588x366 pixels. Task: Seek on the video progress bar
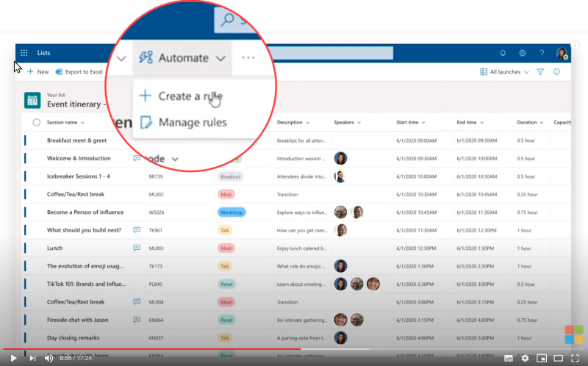[x=294, y=349]
